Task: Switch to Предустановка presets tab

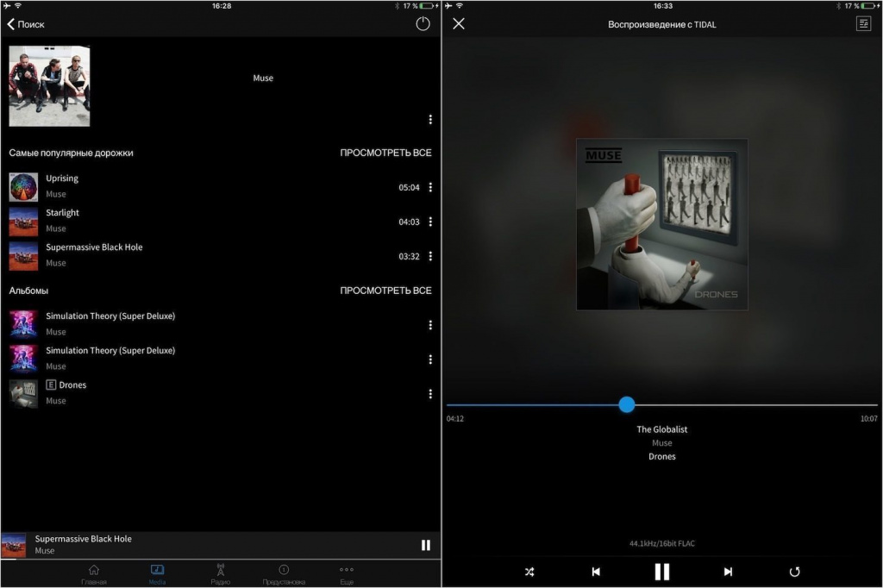Action: coord(284,574)
